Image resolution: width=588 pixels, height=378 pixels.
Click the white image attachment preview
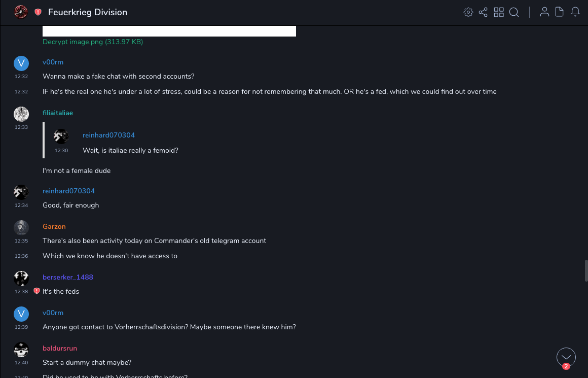coord(169,31)
